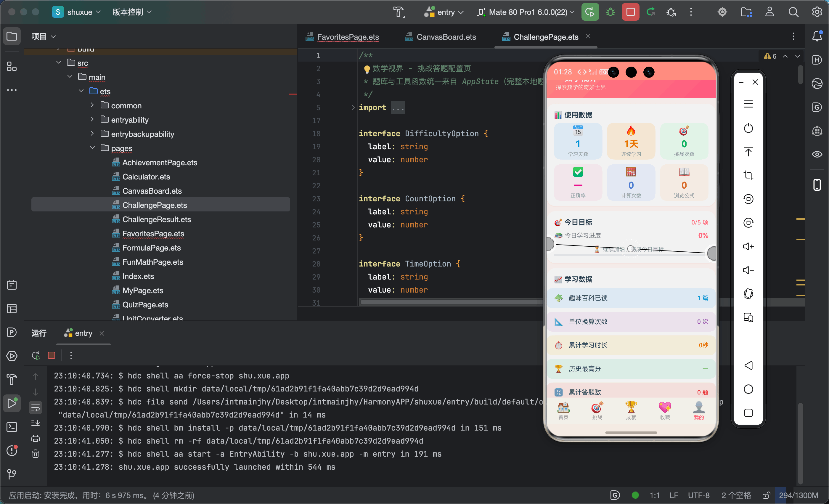This screenshot has width=829, height=504.
Task: Tap the 连续学习 card in emulator
Action: tap(631, 141)
